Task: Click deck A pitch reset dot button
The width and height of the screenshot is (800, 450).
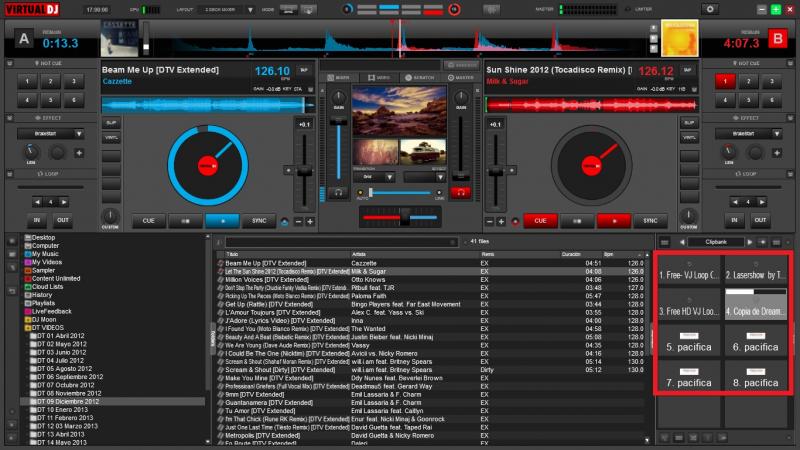Action: (x=288, y=170)
